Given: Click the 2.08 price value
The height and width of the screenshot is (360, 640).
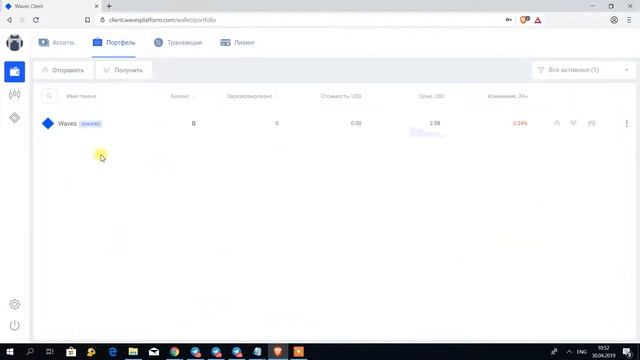Looking at the screenshot, I should [x=435, y=123].
